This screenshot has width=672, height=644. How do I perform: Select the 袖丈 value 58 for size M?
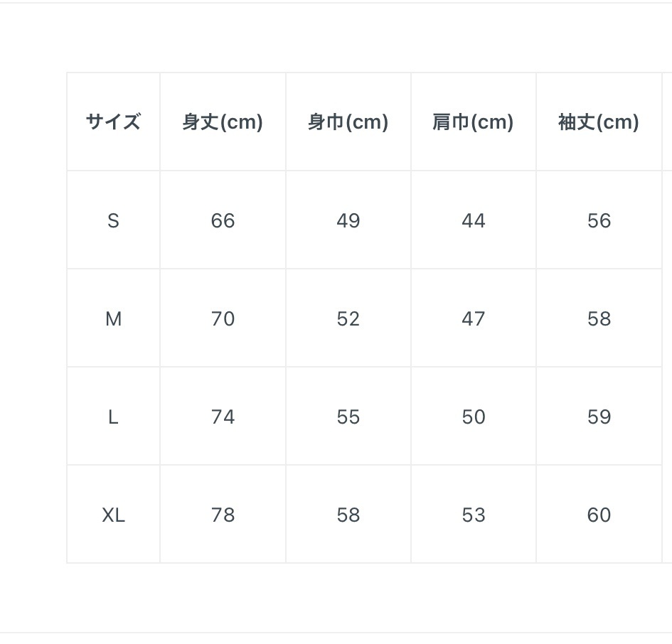coord(599,318)
